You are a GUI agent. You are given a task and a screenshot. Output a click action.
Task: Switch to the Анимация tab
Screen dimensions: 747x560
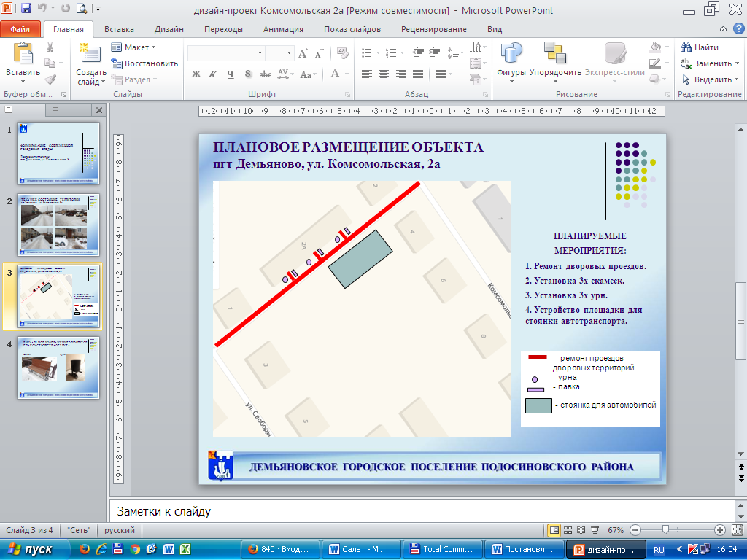pos(283,29)
